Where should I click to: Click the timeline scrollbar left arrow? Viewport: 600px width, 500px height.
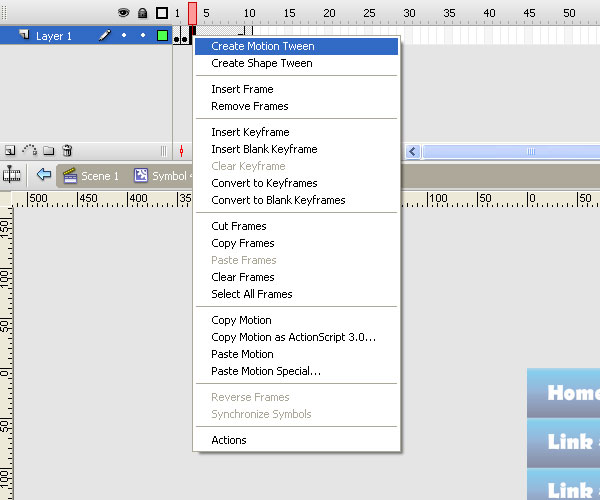[412, 151]
